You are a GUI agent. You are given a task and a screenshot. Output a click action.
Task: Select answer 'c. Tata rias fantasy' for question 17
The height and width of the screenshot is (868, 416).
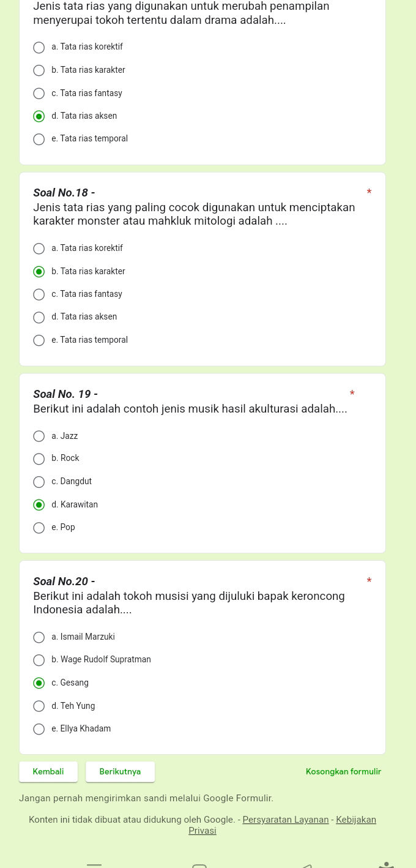(39, 93)
